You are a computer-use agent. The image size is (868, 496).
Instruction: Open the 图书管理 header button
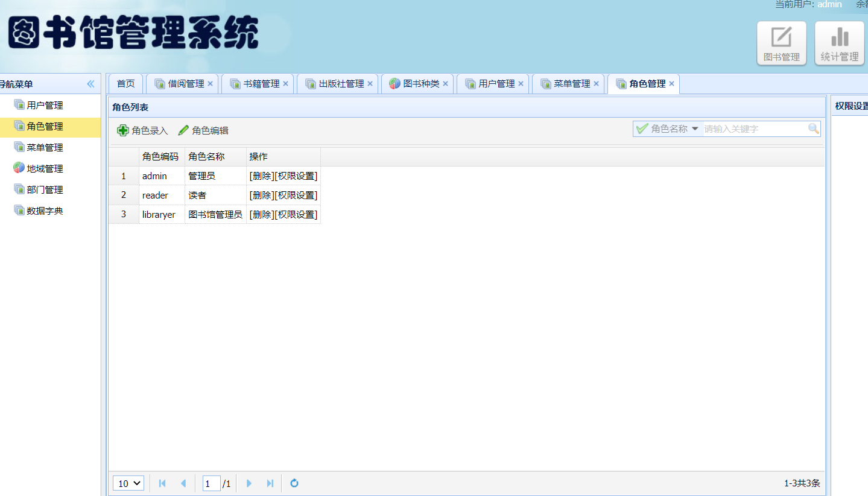pyautogui.click(x=781, y=43)
